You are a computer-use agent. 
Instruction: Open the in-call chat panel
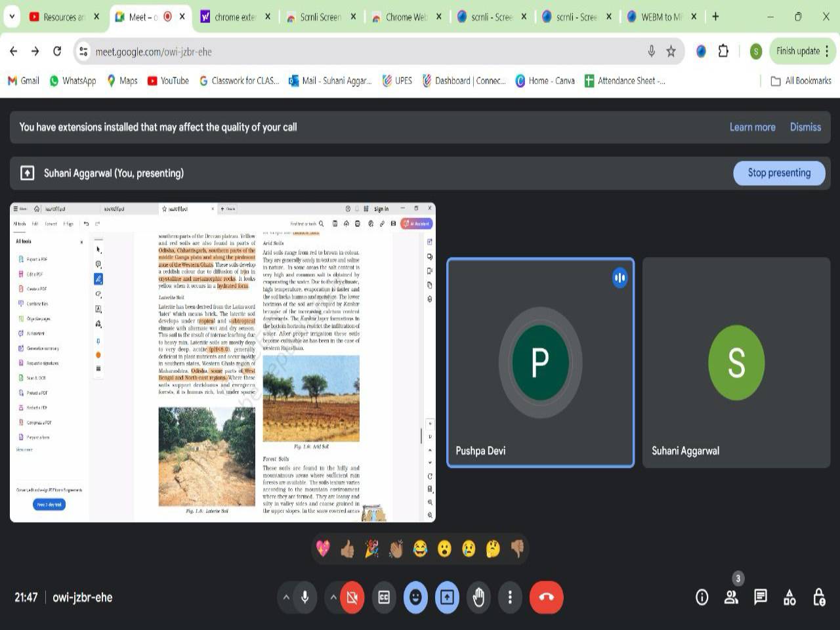click(761, 597)
